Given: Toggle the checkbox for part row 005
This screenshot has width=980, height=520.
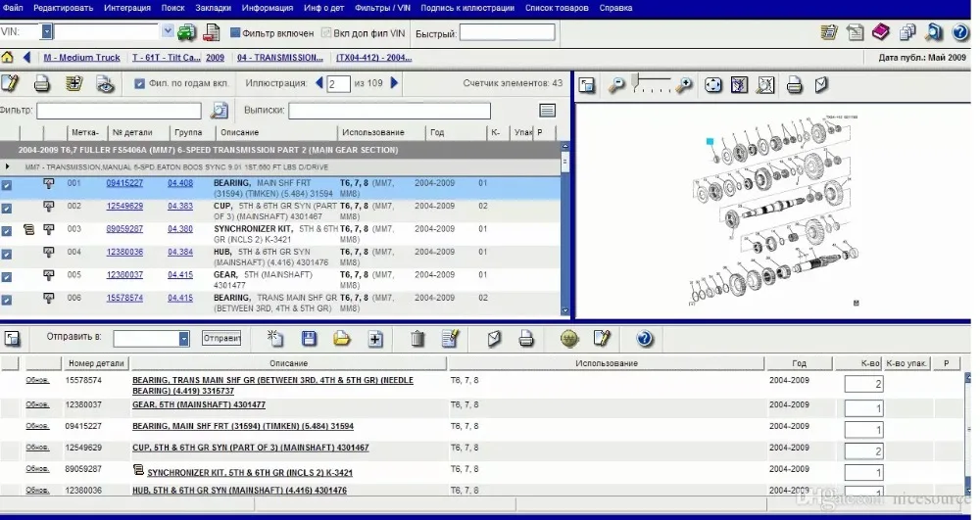Looking at the screenshot, I should click(6, 276).
